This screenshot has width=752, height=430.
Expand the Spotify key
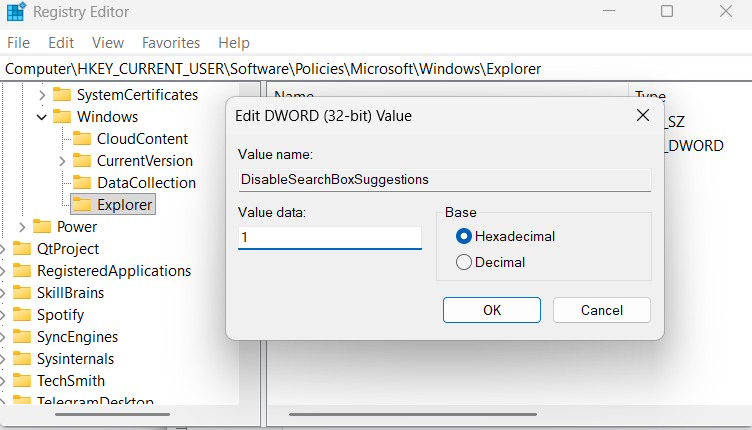point(2,315)
